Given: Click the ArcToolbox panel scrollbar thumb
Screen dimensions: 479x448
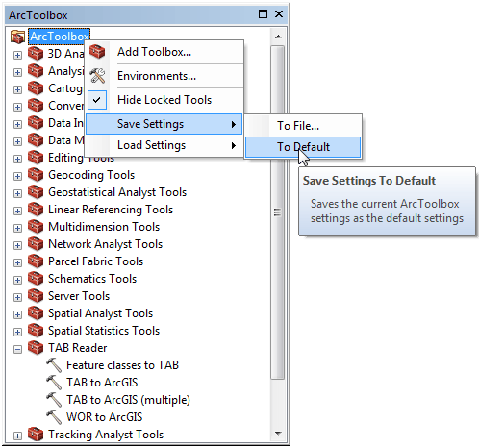Looking at the screenshot, I should [x=278, y=212].
